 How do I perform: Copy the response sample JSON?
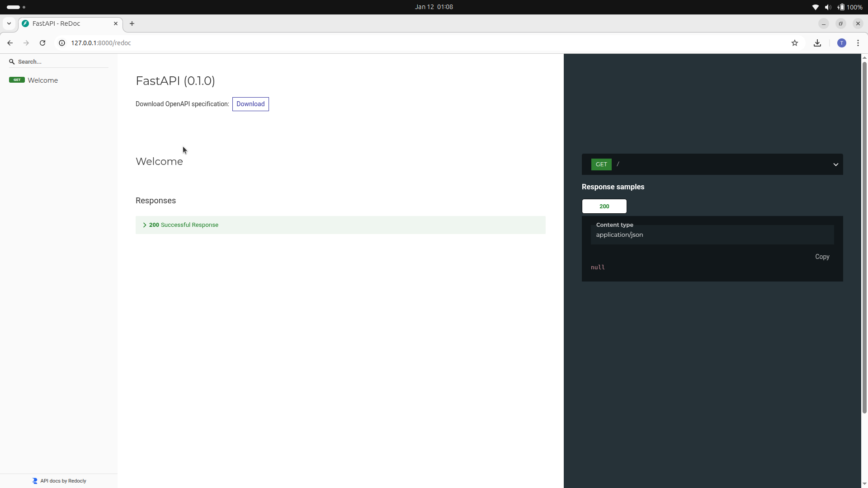click(822, 257)
